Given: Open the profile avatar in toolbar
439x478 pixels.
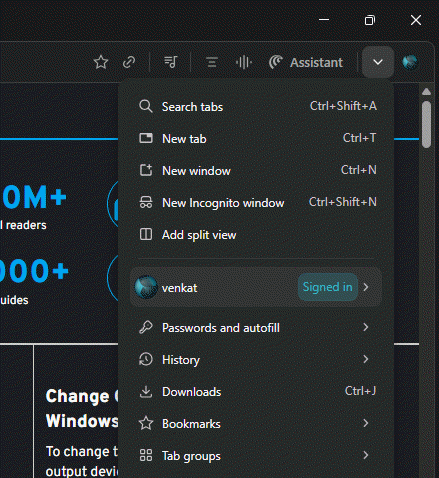Looking at the screenshot, I should [410, 62].
